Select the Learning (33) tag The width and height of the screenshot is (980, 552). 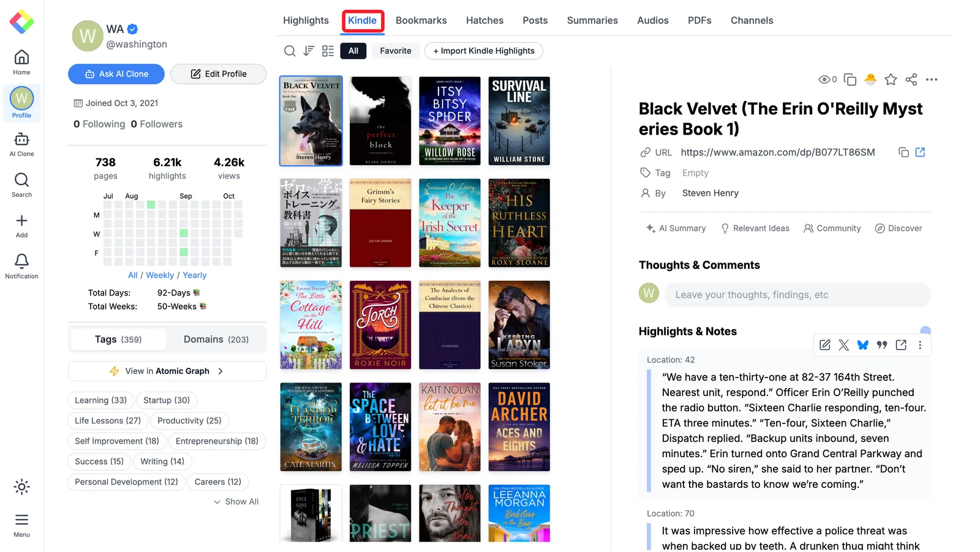point(101,400)
